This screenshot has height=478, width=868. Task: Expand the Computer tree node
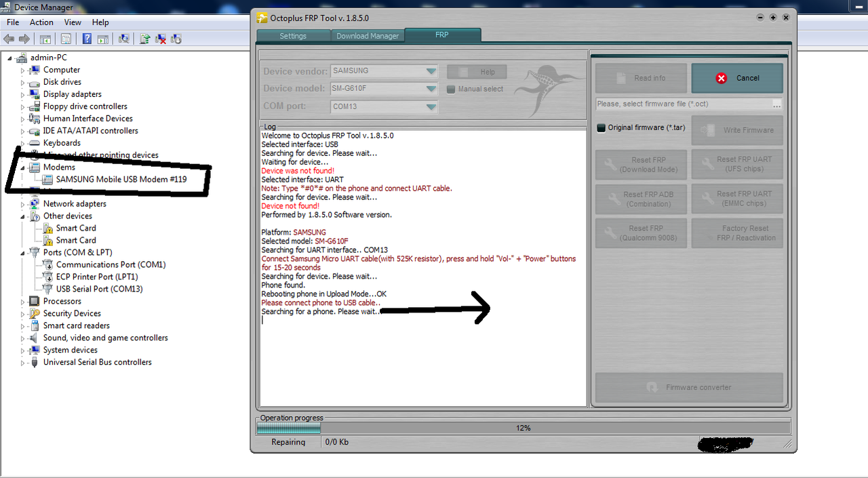click(22, 70)
